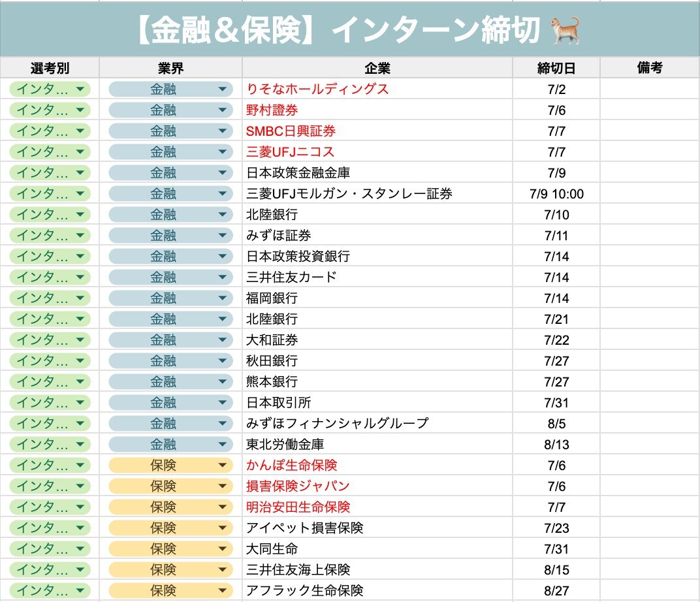The image size is (700, 602).
Task: Open 選考別 dropdown for アイペット損害保険
Action: point(50,528)
